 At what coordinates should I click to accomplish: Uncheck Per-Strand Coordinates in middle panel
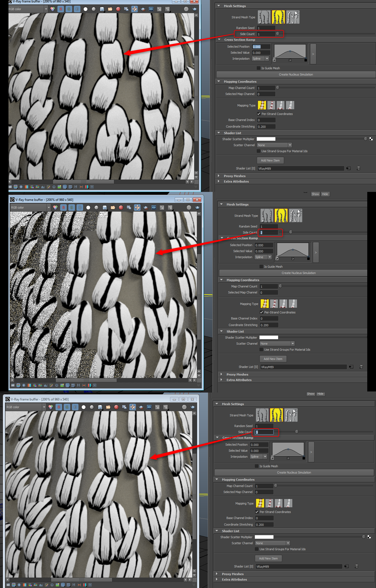coord(261,312)
